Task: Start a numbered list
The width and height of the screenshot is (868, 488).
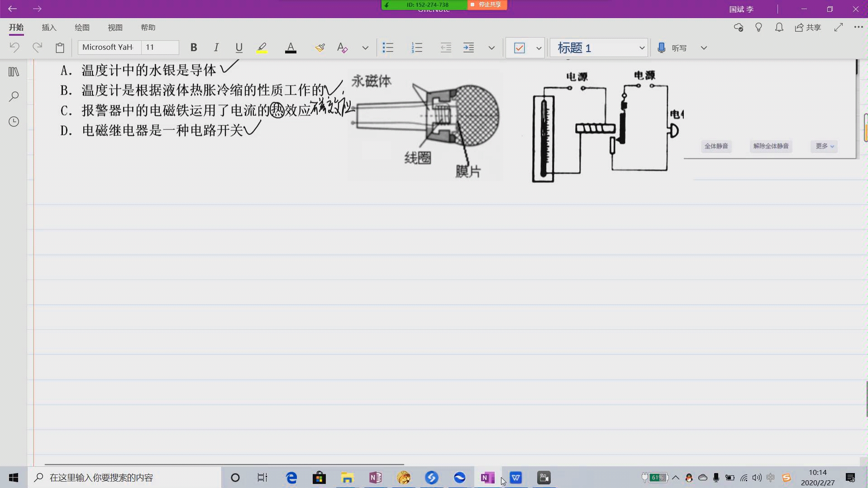Action: 417,47
